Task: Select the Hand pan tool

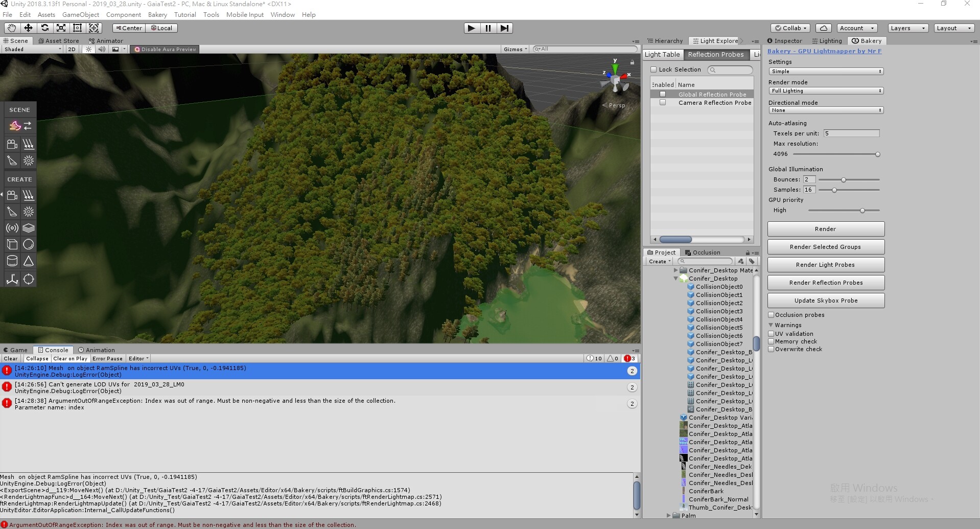Action: click(11, 28)
